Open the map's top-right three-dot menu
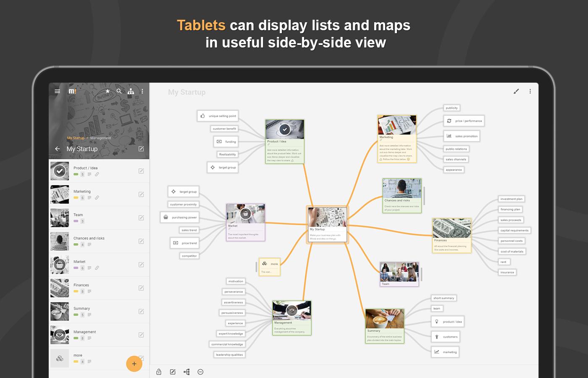Screen dimensions: 588x378 tap(530, 91)
